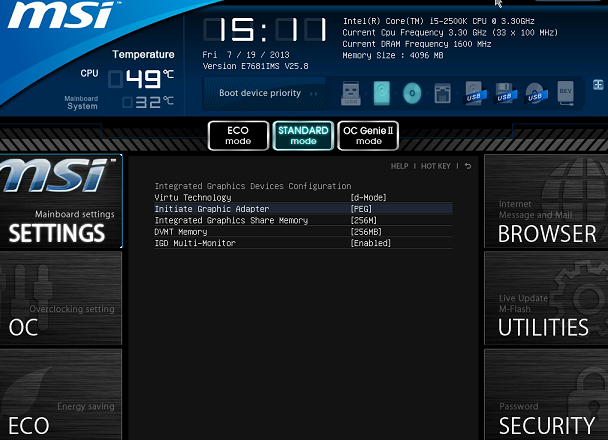Click the hard disk boot device icon
Viewport: 608px width, 440px height.
[x=383, y=94]
